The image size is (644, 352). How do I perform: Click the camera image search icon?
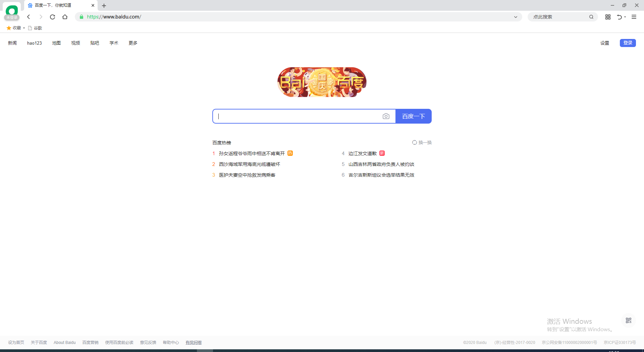[x=386, y=116]
